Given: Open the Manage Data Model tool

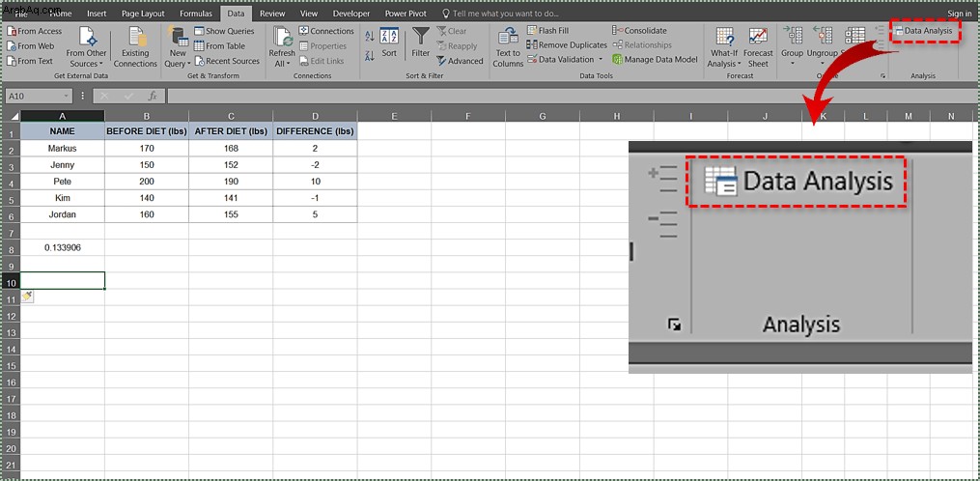Looking at the screenshot, I should click(655, 60).
